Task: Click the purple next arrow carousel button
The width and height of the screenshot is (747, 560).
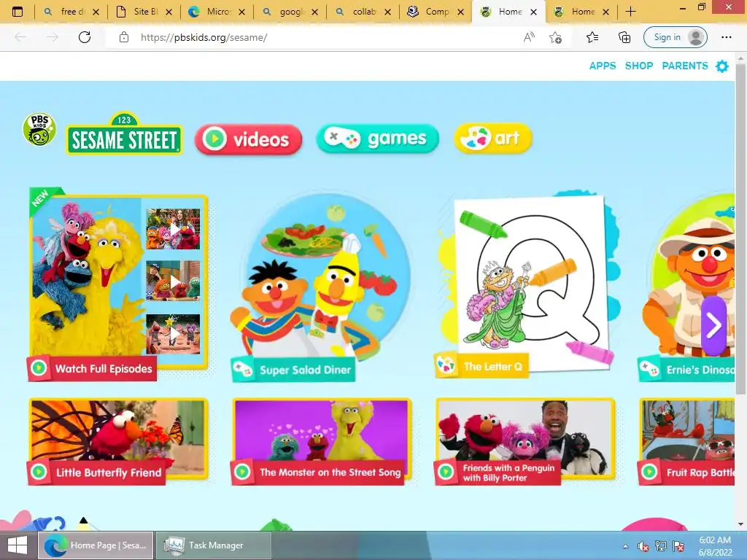Action: click(713, 325)
